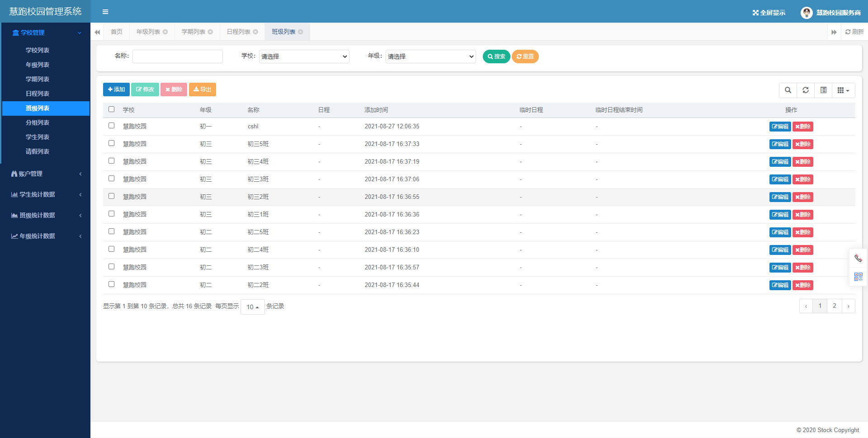Toggle card view icon in table toolbar

tap(823, 90)
